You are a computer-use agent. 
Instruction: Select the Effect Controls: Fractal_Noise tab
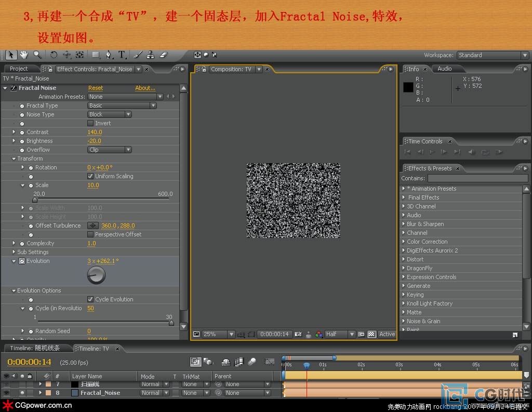[95, 69]
